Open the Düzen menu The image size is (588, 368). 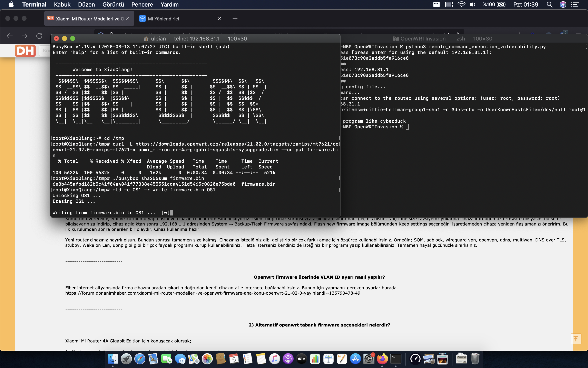tap(86, 4)
